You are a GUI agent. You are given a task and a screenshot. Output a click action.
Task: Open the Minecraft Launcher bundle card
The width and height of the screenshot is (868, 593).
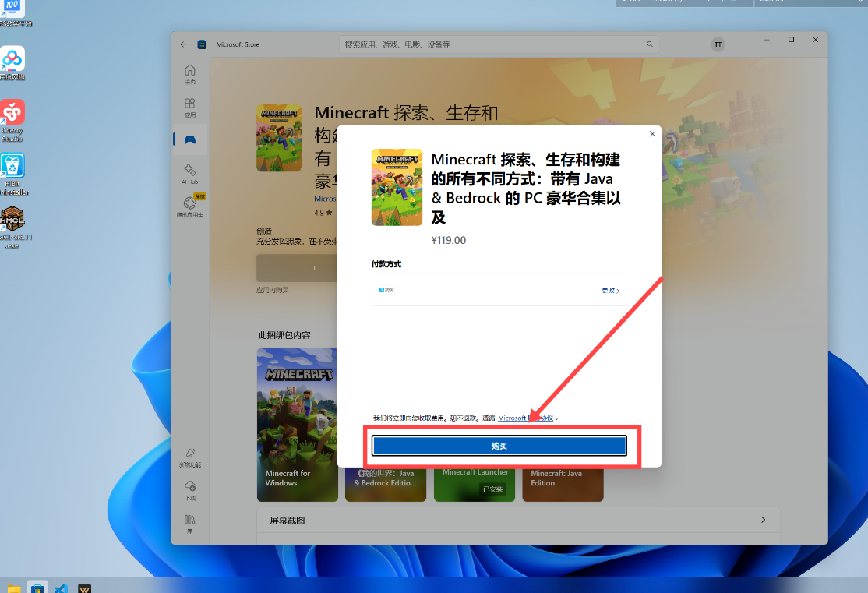click(475, 484)
